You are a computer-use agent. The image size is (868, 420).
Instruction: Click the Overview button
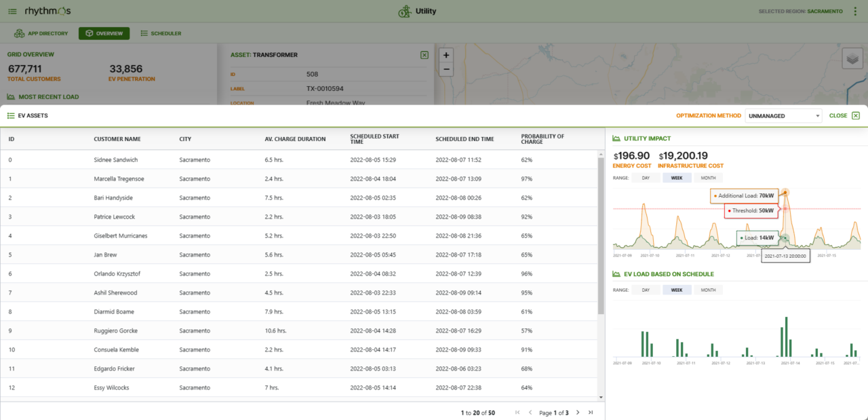click(104, 33)
